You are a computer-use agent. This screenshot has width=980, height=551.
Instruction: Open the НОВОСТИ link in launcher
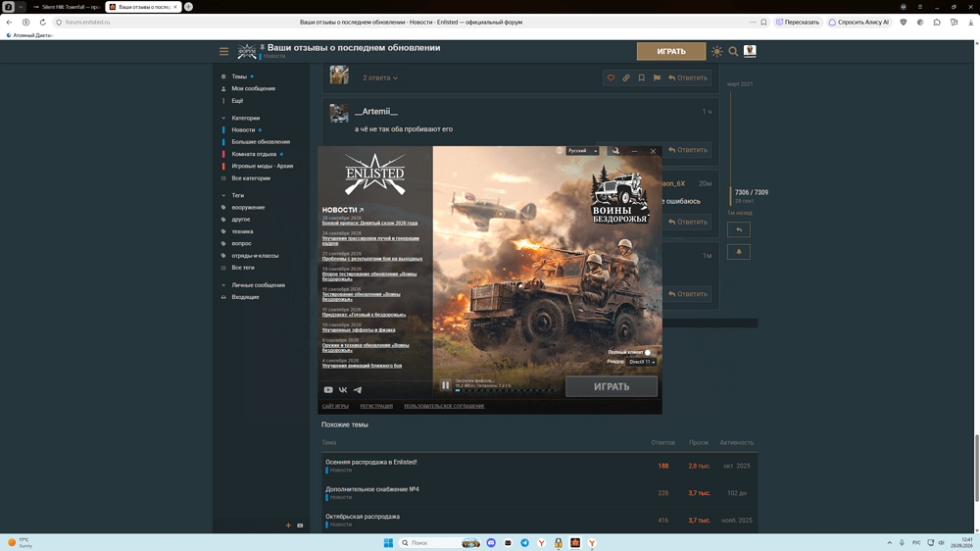[x=342, y=210]
